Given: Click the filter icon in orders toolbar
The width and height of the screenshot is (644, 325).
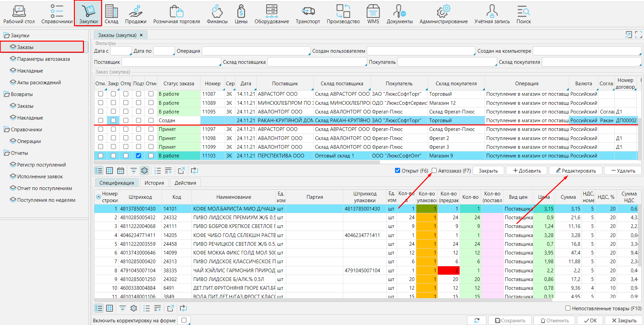Looking at the screenshot, I should coord(133,171).
